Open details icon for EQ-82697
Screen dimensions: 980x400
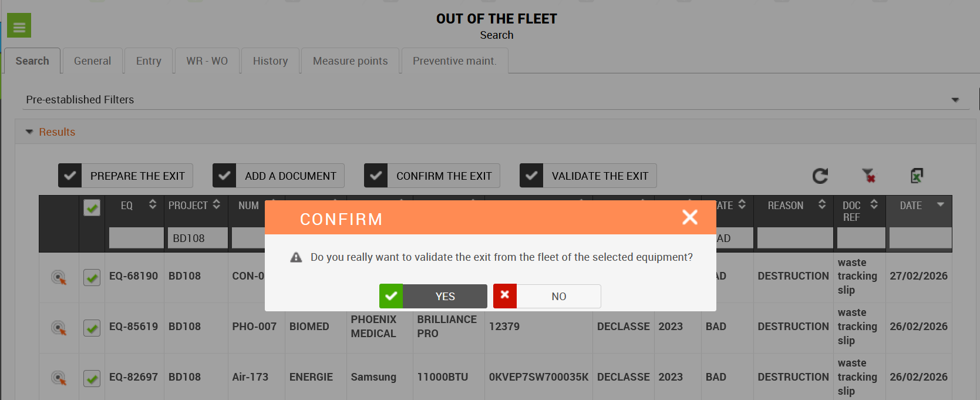pos(59,378)
